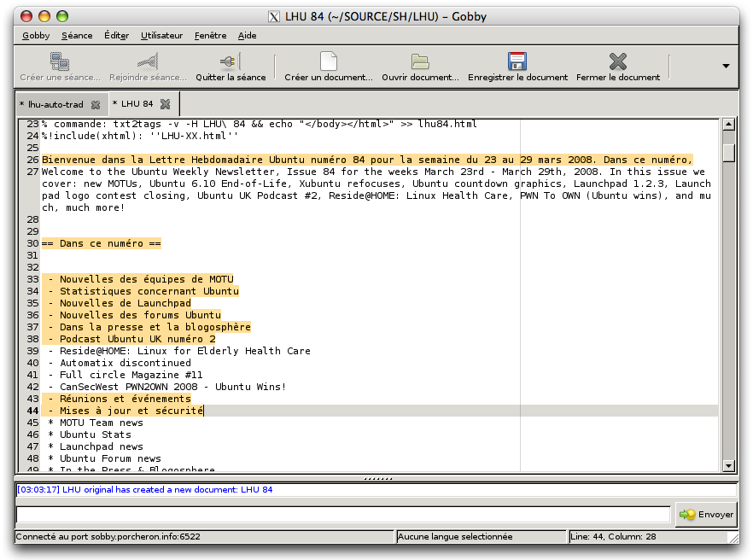The height and width of the screenshot is (560, 753).
Task: Open the Éditer menu
Action: click(117, 36)
